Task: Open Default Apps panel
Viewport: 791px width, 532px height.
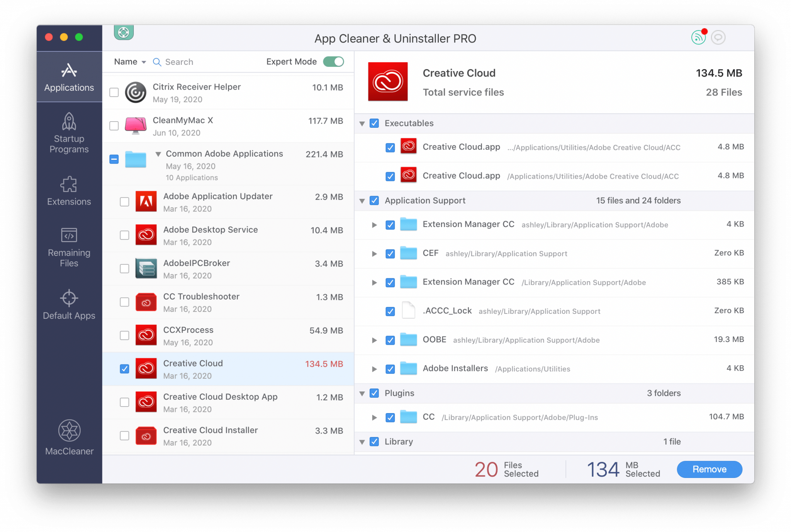Action: click(68, 305)
